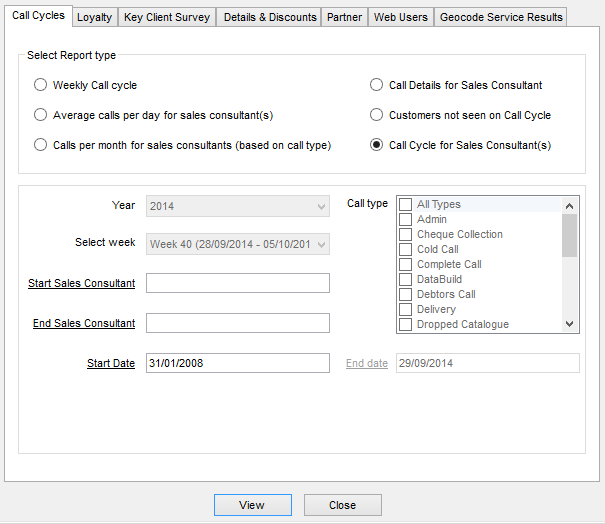Click the Close button
605x524 pixels.
[x=342, y=505]
